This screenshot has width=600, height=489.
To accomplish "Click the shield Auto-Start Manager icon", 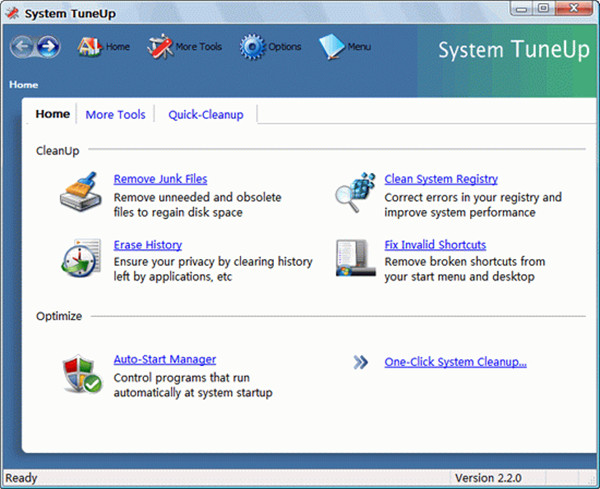I will tap(82, 374).
